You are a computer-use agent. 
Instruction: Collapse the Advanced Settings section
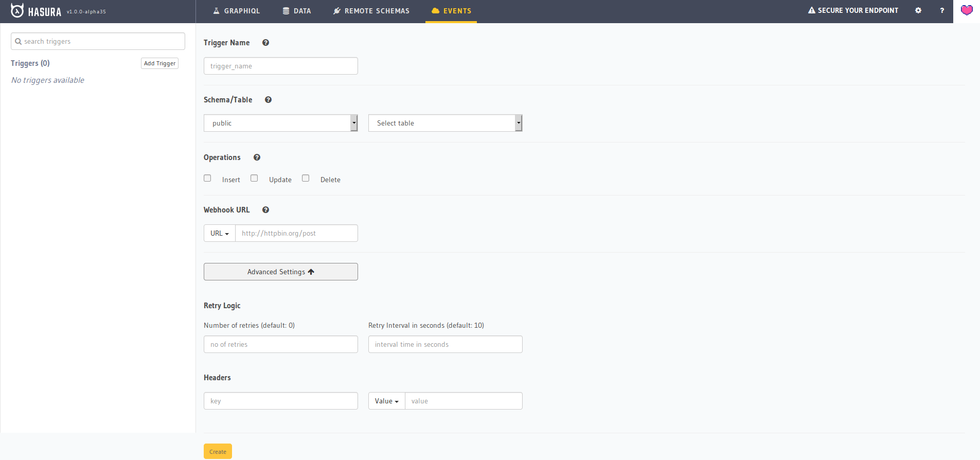coord(281,272)
